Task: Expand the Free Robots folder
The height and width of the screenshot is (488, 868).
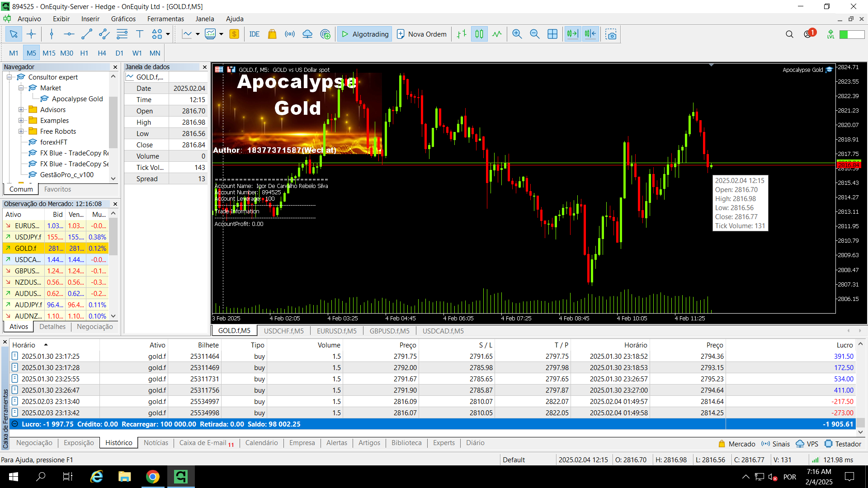Action: 21,131
